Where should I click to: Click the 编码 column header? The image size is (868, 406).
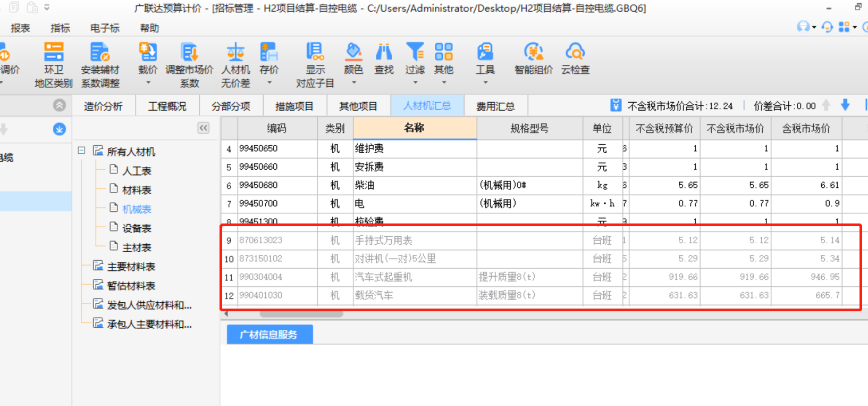pos(277,128)
